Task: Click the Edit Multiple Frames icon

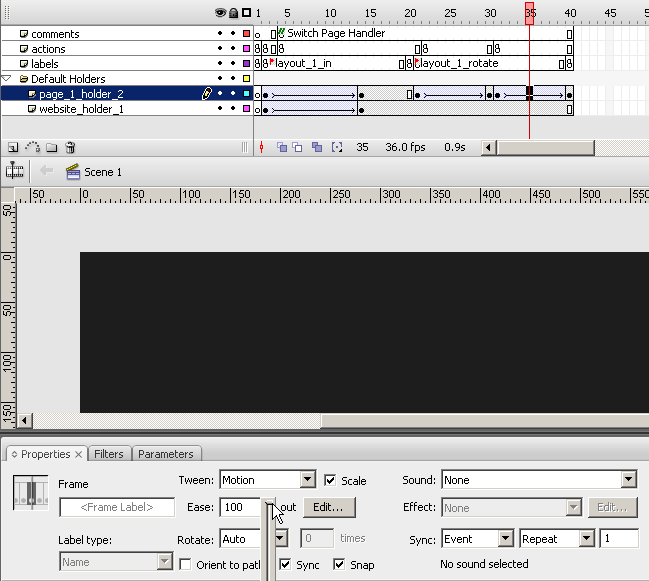Action: tap(317, 147)
